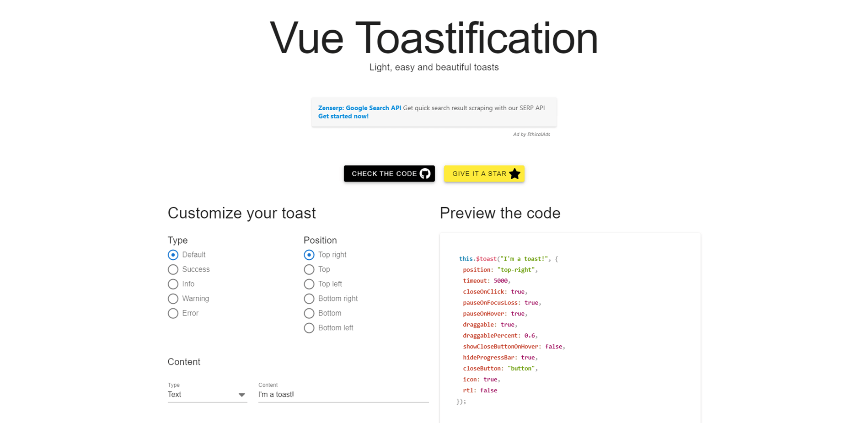Click the draggablePercent: 0.6 code line
This screenshot has width=868, height=423.
click(x=500, y=336)
